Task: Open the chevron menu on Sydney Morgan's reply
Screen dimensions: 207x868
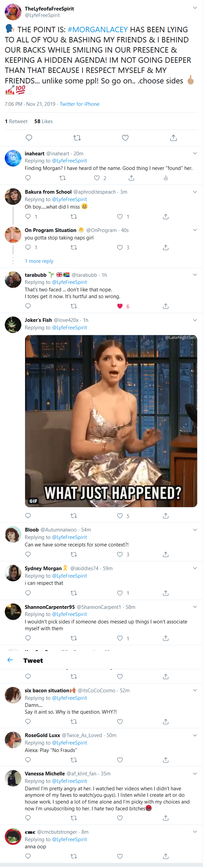Action: (x=195, y=568)
